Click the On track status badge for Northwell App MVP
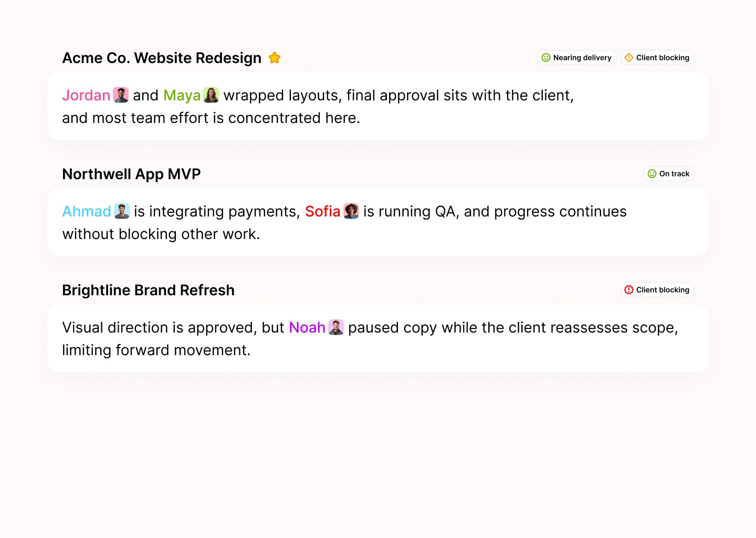 coord(668,173)
